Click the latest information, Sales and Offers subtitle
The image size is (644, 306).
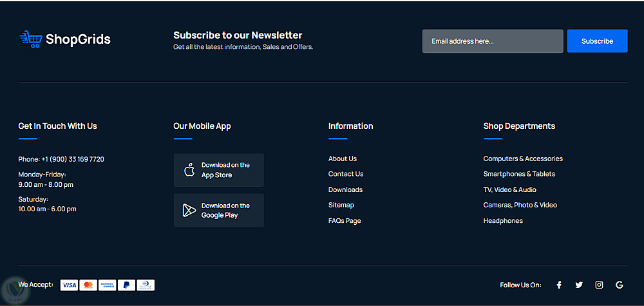point(243,47)
